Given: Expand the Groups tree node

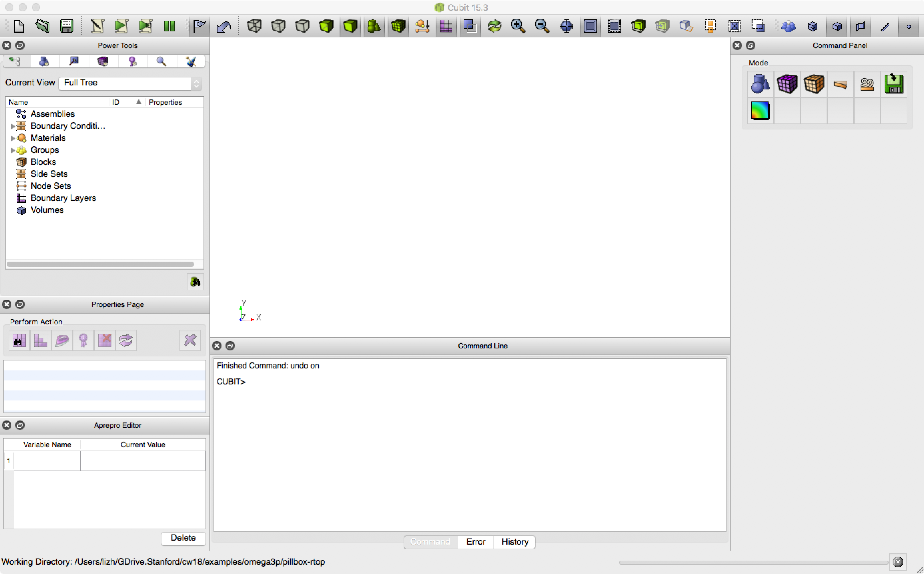Looking at the screenshot, I should click(13, 150).
